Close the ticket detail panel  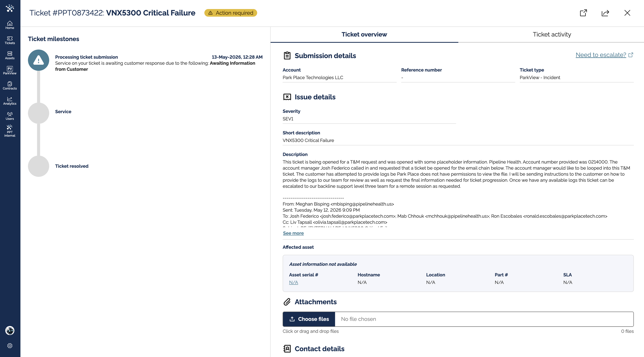[x=627, y=13]
